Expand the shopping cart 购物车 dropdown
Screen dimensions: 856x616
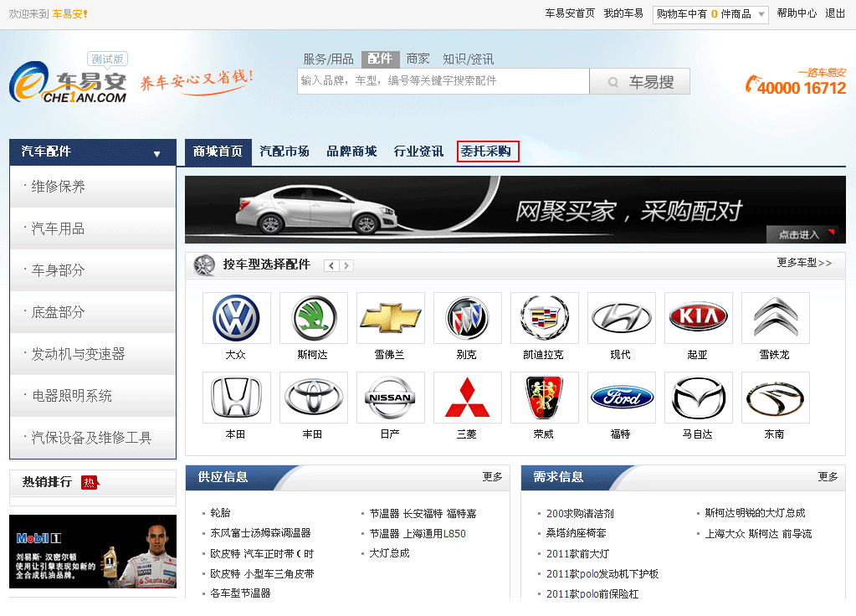tap(710, 14)
